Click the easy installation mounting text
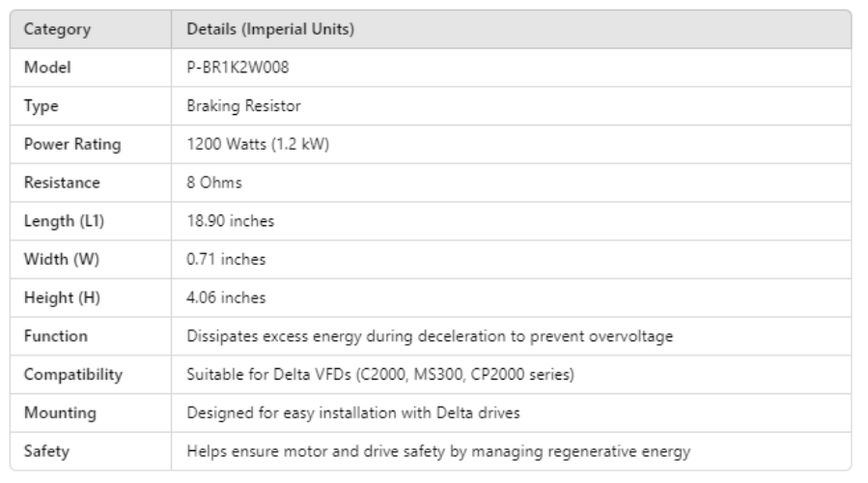The height and width of the screenshot is (483, 868). click(x=353, y=412)
